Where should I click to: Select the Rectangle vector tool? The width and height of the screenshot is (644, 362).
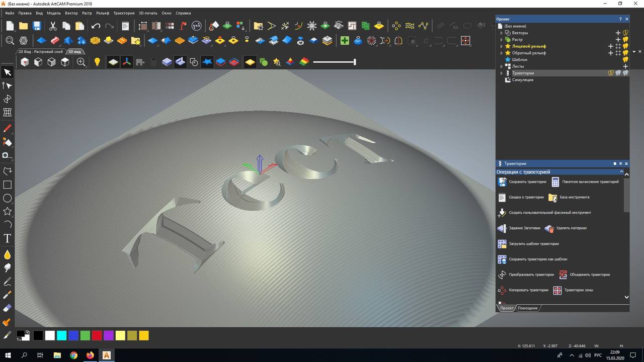pos(8,185)
